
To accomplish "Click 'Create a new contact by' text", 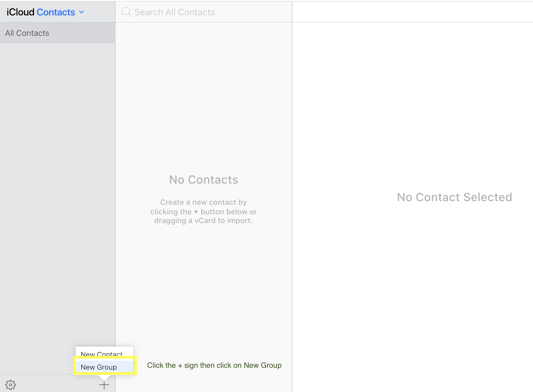I will pyautogui.click(x=204, y=202).
